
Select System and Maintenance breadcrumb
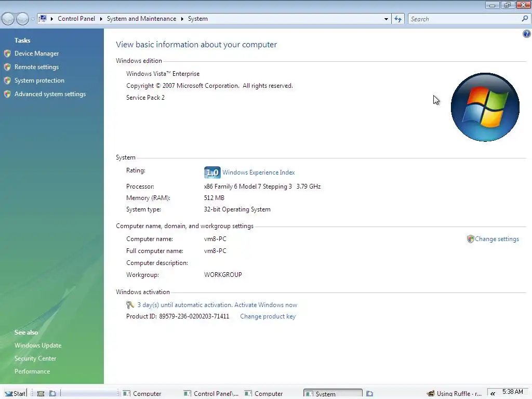(141, 19)
